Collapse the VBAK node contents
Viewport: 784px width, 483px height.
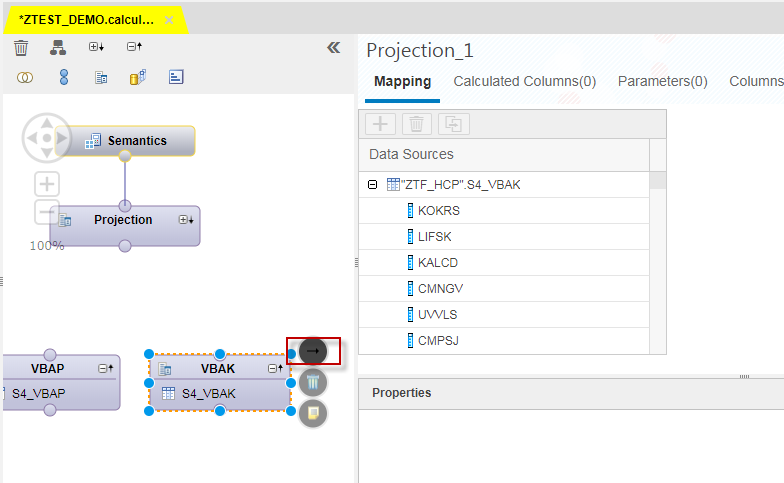(x=275, y=368)
